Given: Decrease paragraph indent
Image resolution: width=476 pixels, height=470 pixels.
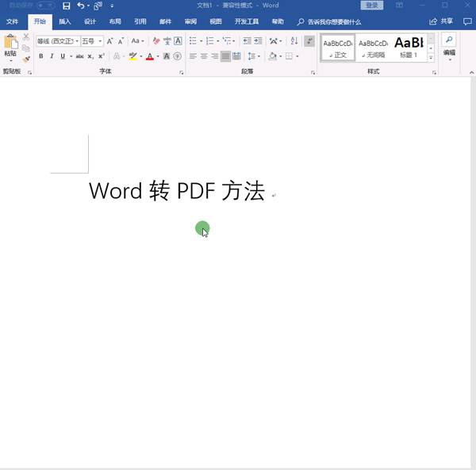Looking at the screenshot, I should (x=247, y=41).
